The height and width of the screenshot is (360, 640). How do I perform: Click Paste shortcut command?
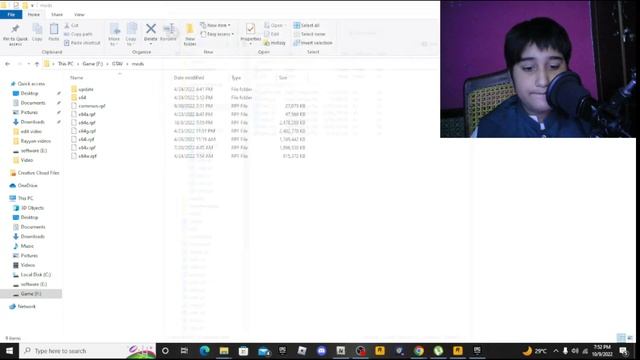[x=82, y=43]
